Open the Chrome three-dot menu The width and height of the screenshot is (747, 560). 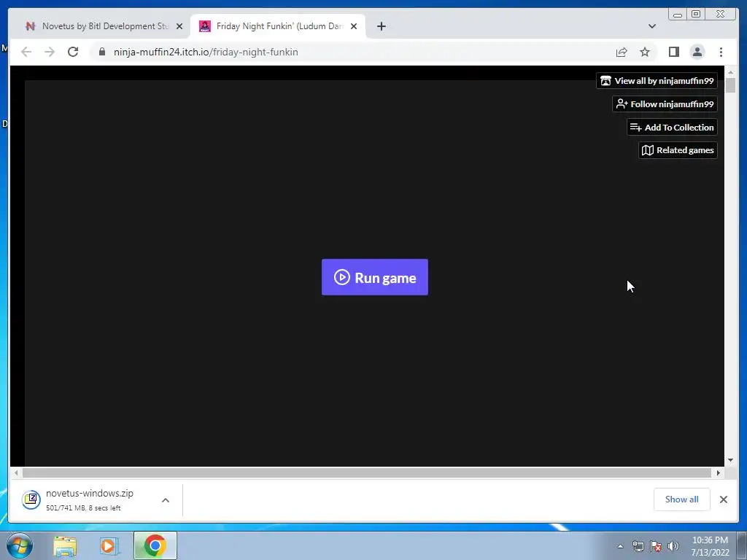(x=721, y=52)
